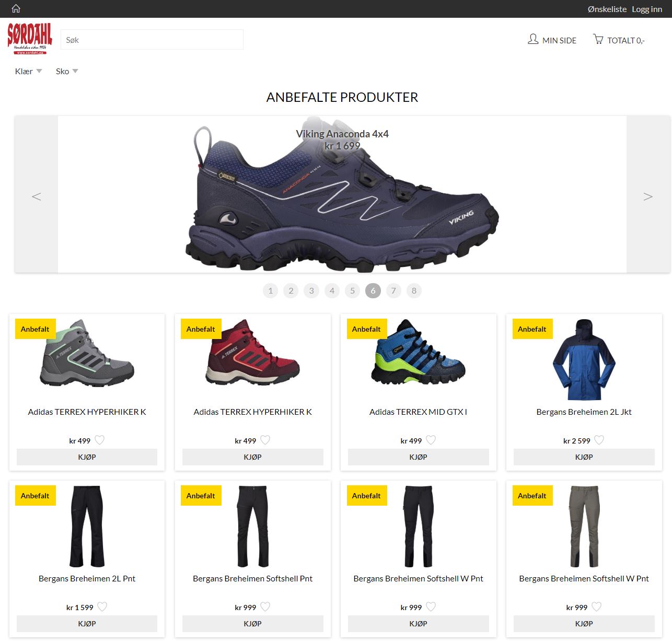
Task: Jump to carousel slide 2
Action: click(291, 291)
